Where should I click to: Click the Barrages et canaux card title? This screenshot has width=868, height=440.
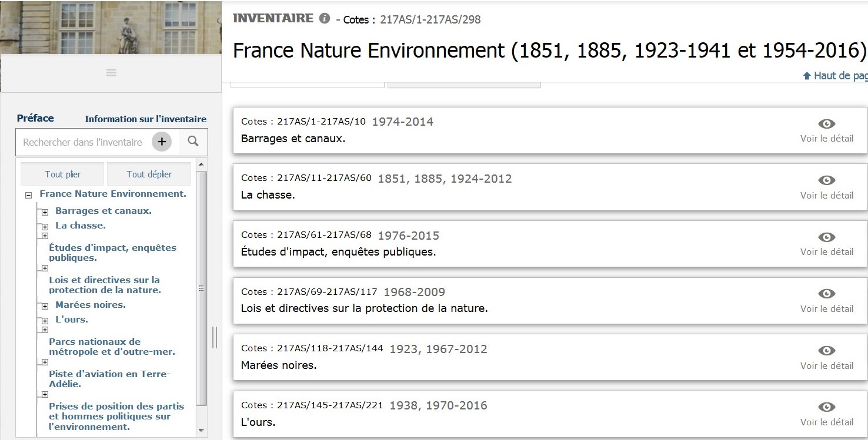293,139
